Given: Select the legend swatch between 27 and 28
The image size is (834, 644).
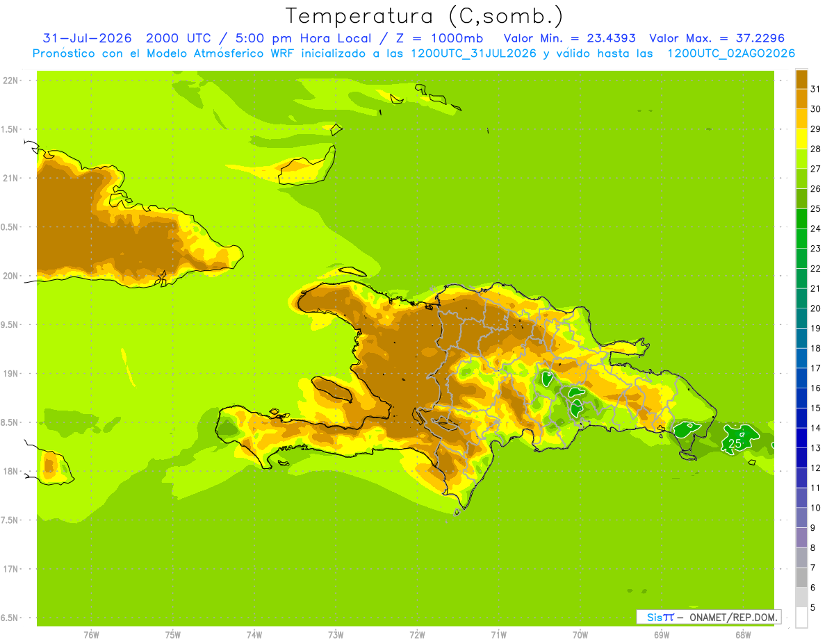Looking at the screenshot, I should tap(801, 158).
